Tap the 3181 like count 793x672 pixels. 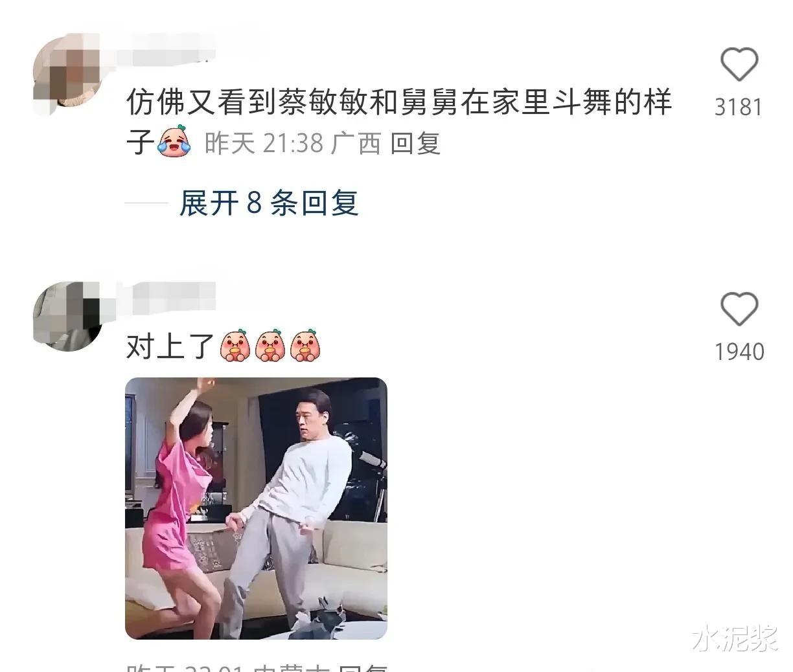point(739,107)
